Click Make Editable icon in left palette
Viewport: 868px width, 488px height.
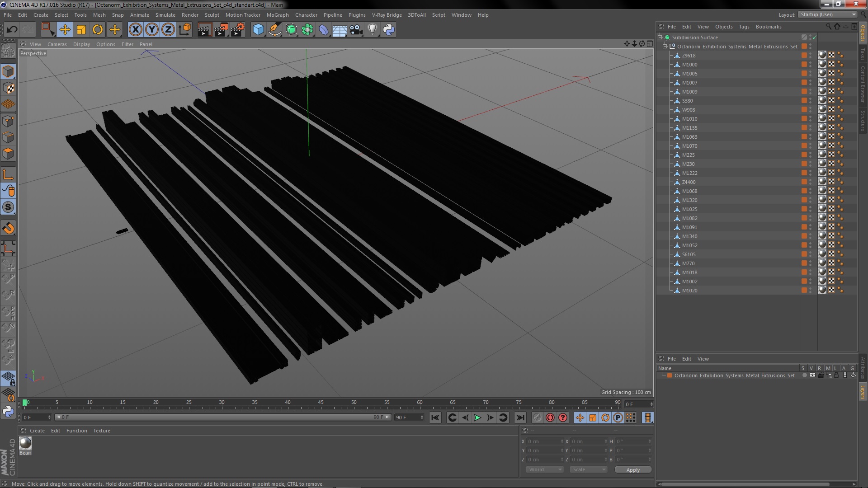pos(8,51)
